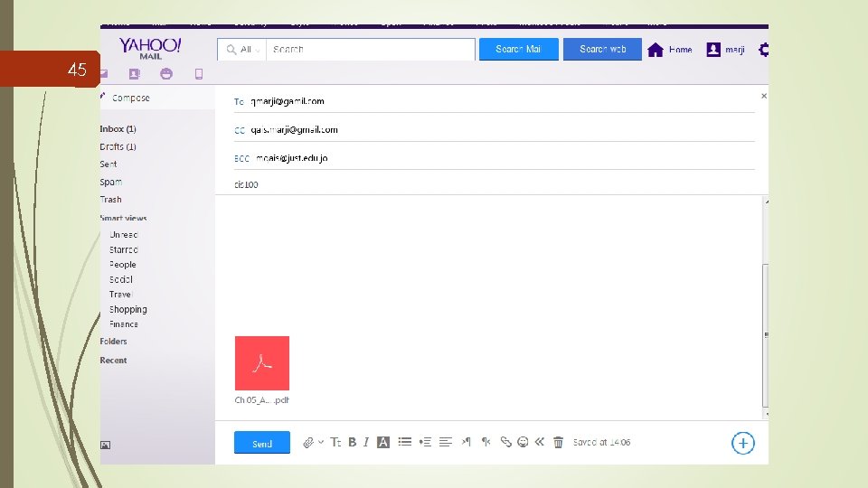Click the To recipient field
This screenshot has height=488, width=868.
(x=495, y=101)
